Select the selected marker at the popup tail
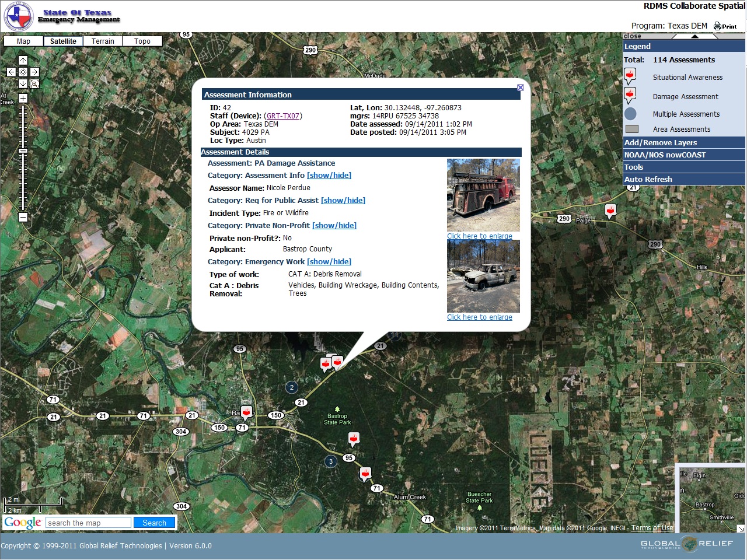The width and height of the screenshot is (747, 560). coord(337,362)
